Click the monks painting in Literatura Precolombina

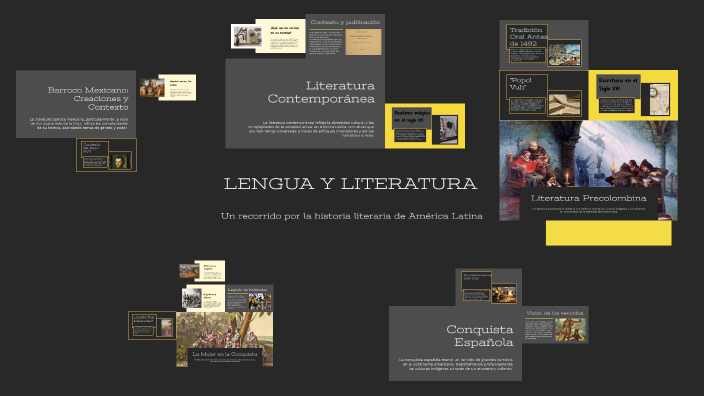coord(588,155)
